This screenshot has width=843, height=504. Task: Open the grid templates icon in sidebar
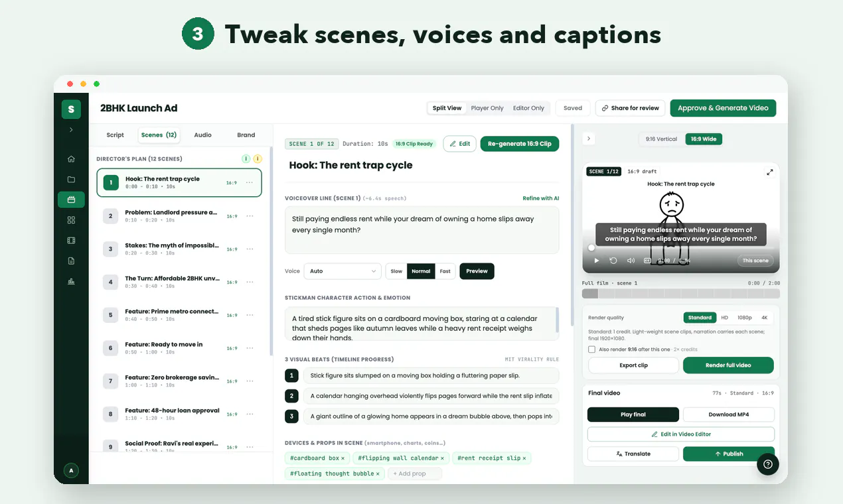[71, 220]
